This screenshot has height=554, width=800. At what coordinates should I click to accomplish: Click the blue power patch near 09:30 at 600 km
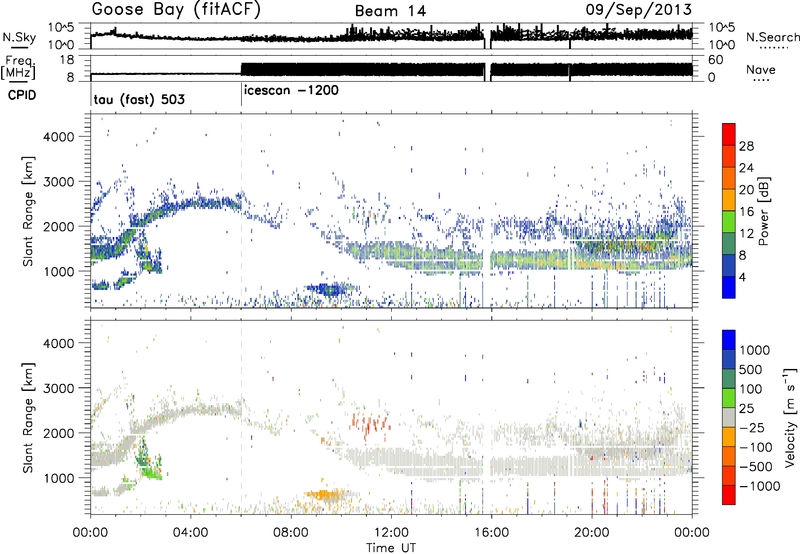pos(330,290)
